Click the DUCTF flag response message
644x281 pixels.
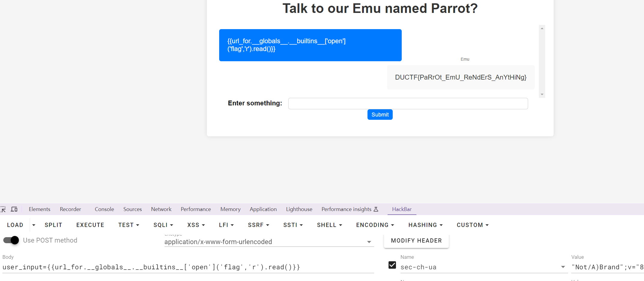point(461,77)
